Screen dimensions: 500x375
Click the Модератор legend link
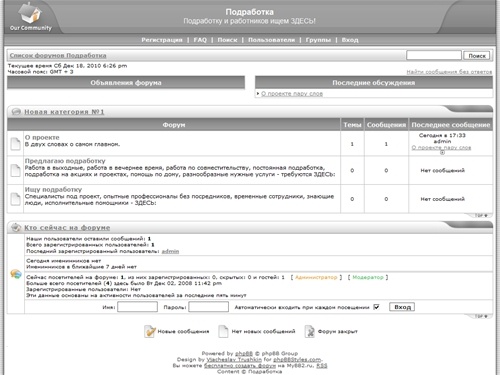368,277
